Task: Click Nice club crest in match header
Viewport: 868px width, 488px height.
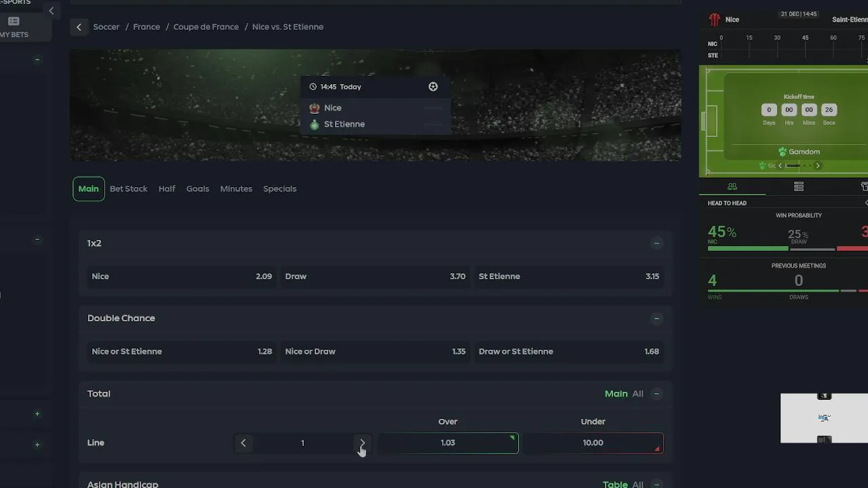Action: (314, 108)
